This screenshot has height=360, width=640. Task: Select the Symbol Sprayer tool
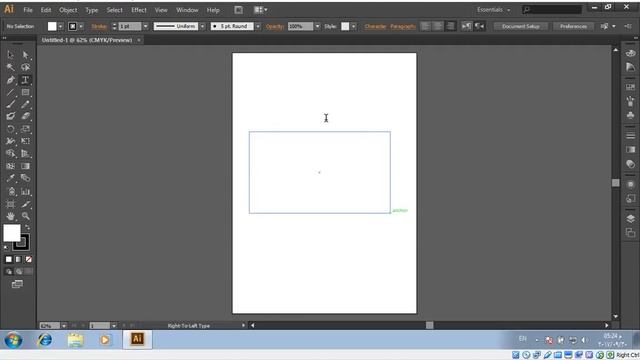[11, 191]
